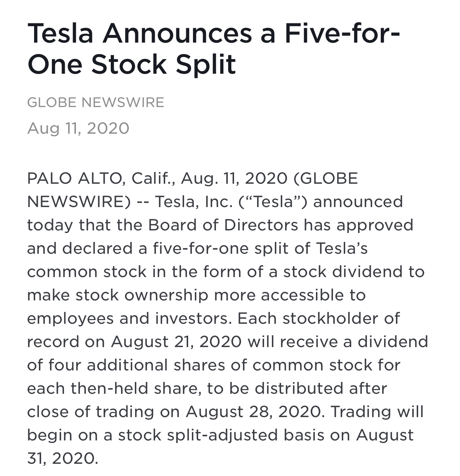Click the "31, 2020." text on the last line
This screenshot has width=460, height=476.
(63, 459)
